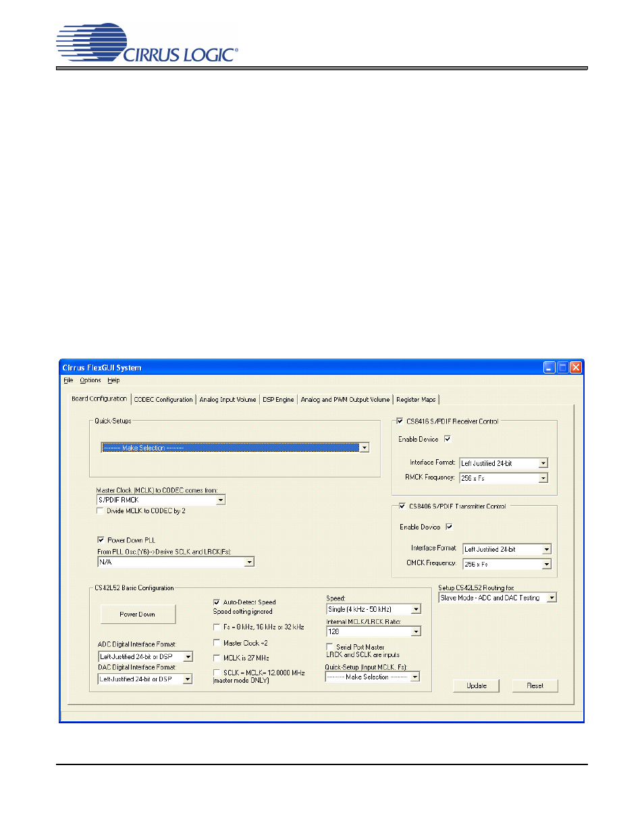This screenshot has height=834, width=644.
Task: Switch to the Board Configuration tab
Action: coord(99,399)
